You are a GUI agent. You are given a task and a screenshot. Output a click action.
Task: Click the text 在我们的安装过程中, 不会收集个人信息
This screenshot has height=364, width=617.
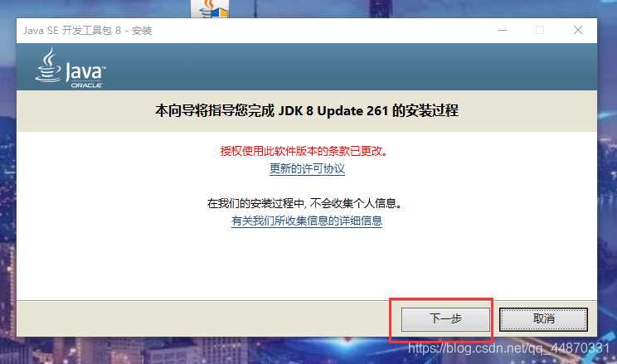click(304, 203)
